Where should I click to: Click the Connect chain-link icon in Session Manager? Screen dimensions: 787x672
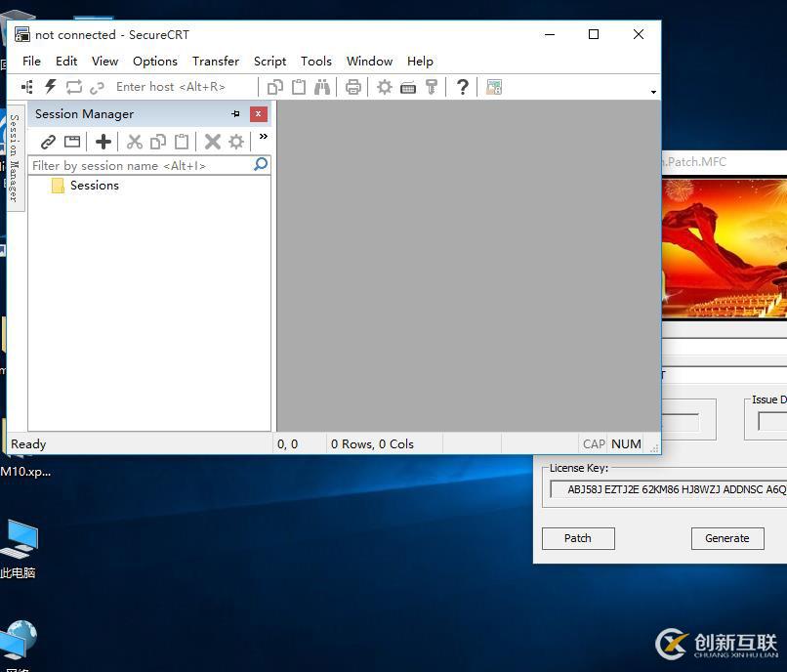click(x=48, y=141)
